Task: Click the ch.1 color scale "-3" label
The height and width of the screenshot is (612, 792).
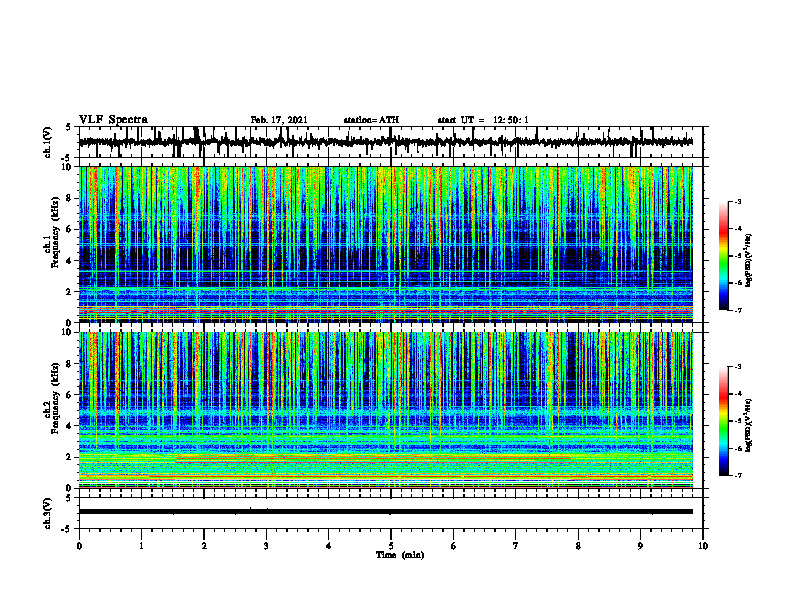Action: (x=738, y=202)
